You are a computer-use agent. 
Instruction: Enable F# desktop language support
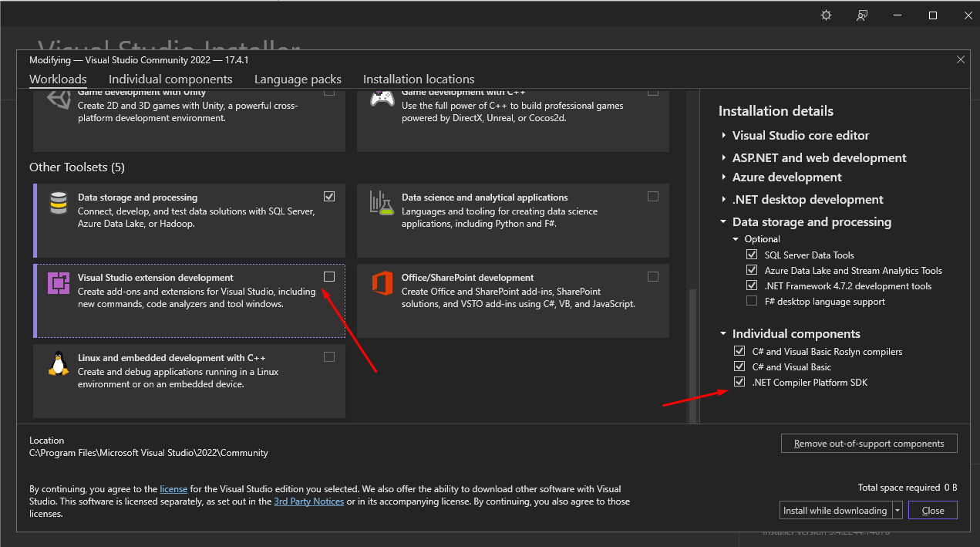752,301
